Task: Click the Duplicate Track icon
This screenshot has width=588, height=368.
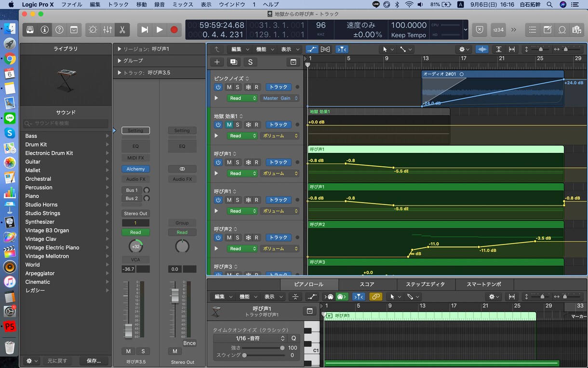Action: tap(234, 62)
